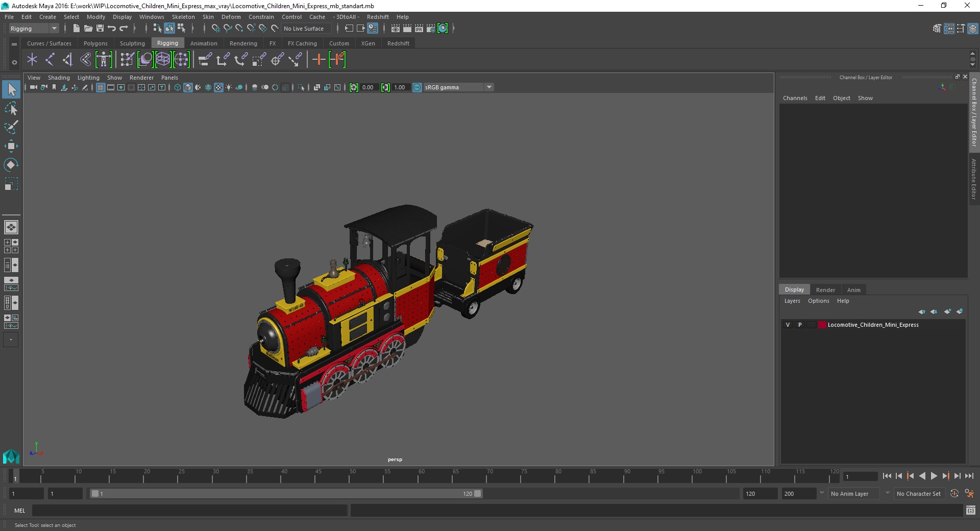Create a new scene file icon
Image resolution: width=980 pixels, height=531 pixels.
(x=76, y=29)
